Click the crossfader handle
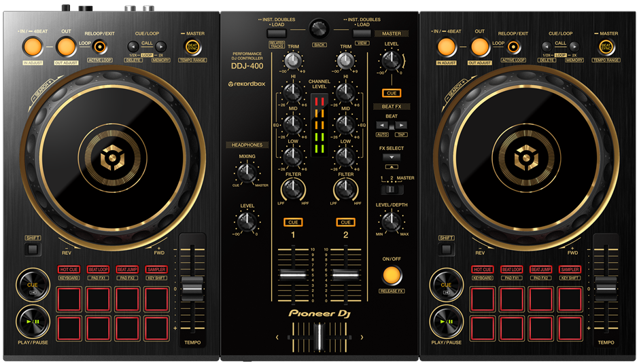Viewport: 639px width, 364px height. tap(319, 337)
